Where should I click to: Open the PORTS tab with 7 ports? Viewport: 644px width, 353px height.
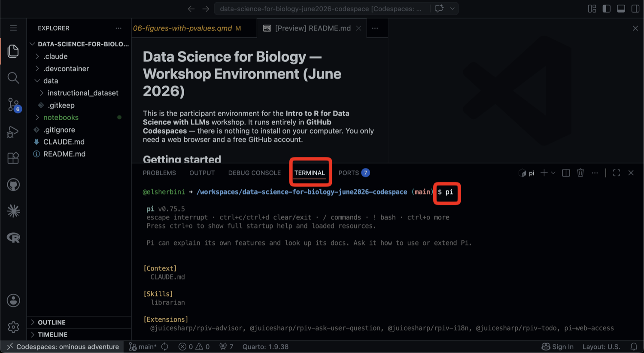point(354,173)
